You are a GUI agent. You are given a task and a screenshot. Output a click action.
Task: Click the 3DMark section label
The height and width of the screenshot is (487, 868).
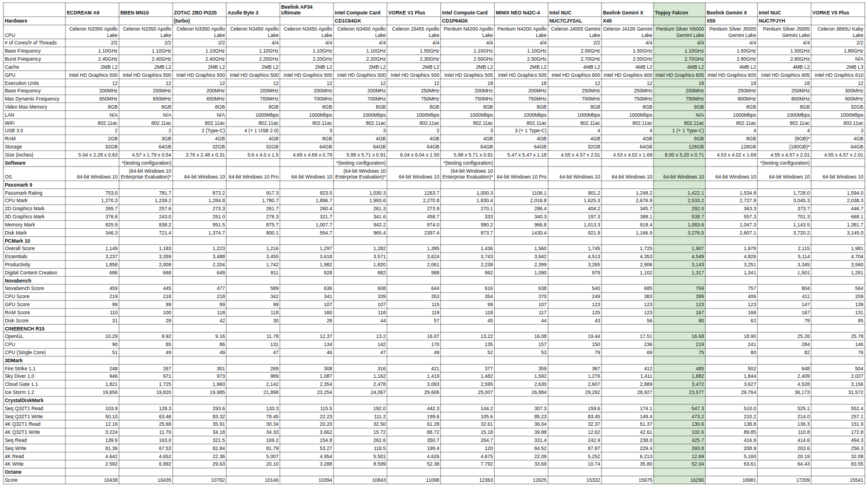point(13,360)
